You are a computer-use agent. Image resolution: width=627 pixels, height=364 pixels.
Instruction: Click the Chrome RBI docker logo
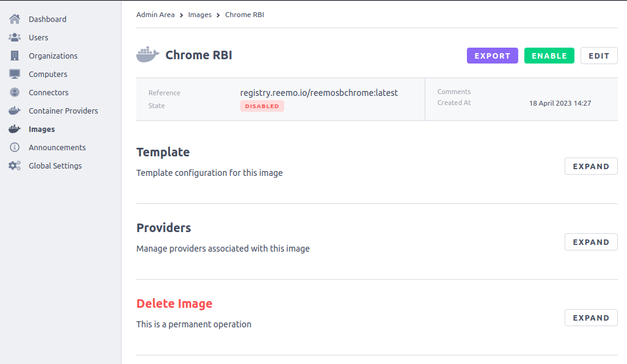(147, 55)
